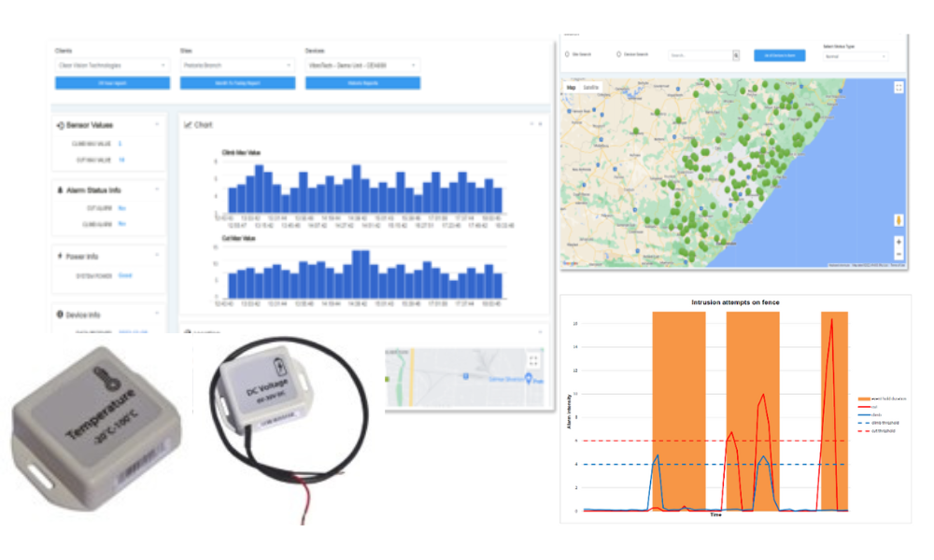Click the Sensor Values panel icon
Image resolution: width=934 pixels, height=560 pixels.
61,124
